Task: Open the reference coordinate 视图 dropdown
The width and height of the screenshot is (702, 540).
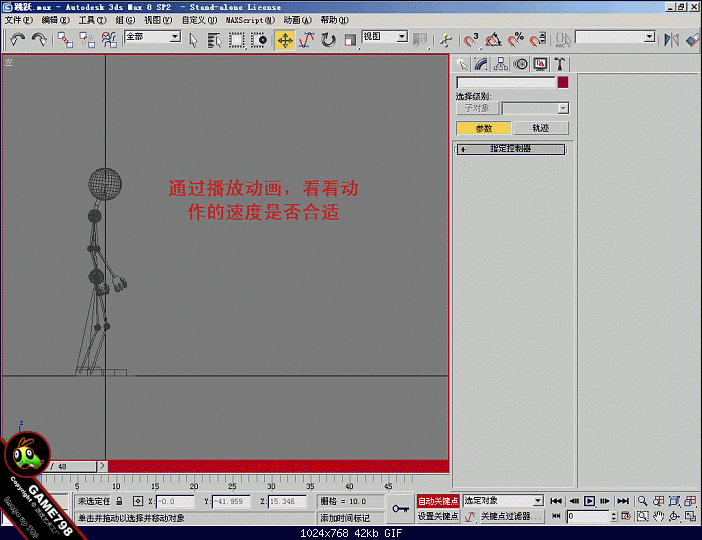Action: pos(402,37)
